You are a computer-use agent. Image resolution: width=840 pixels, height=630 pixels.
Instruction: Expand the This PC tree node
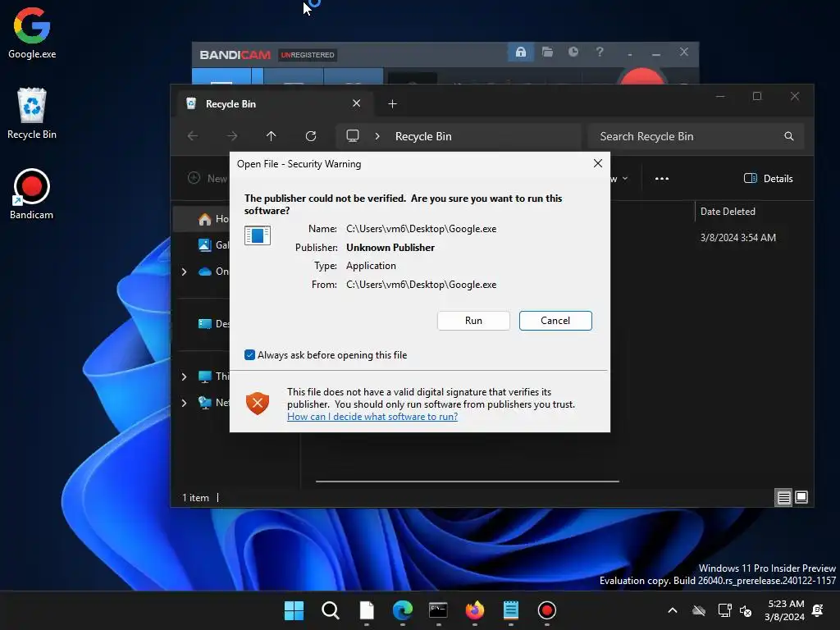[x=185, y=377]
